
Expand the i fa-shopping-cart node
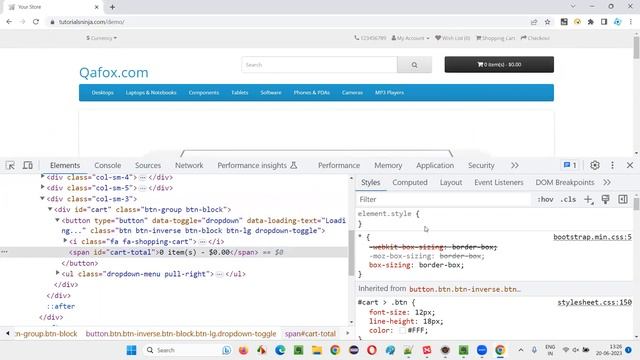(x=65, y=241)
